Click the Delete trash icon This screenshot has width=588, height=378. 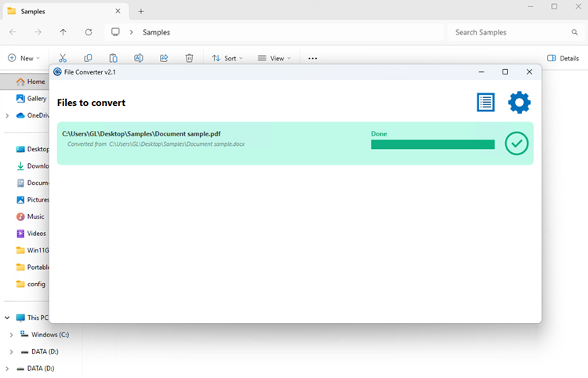click(x=189, y=58)
